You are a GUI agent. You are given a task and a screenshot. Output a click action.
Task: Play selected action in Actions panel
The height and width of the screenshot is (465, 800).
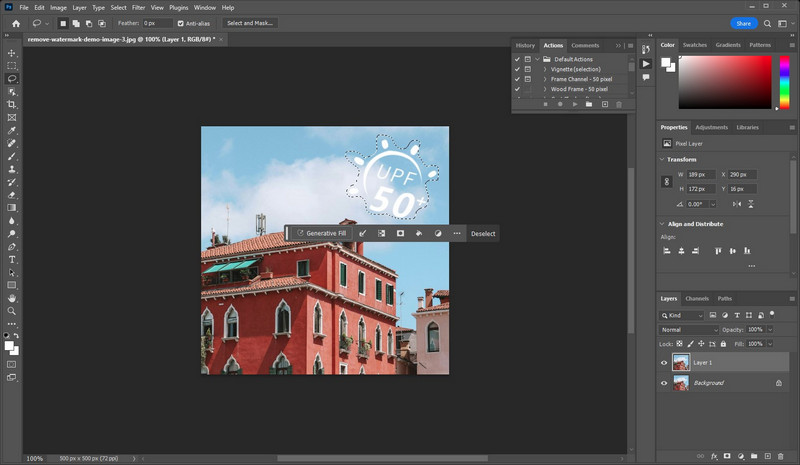(574, 104)
